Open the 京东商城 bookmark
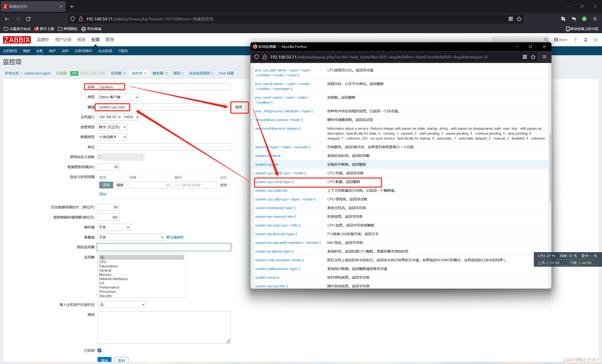This screenshot has height=364, width=602. [x=91, y=29]
